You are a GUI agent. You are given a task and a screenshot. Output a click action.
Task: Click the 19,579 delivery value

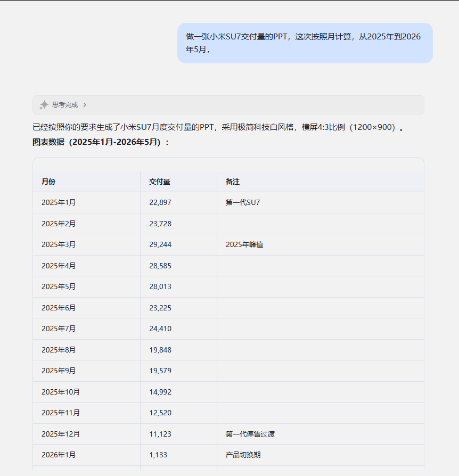160,371
